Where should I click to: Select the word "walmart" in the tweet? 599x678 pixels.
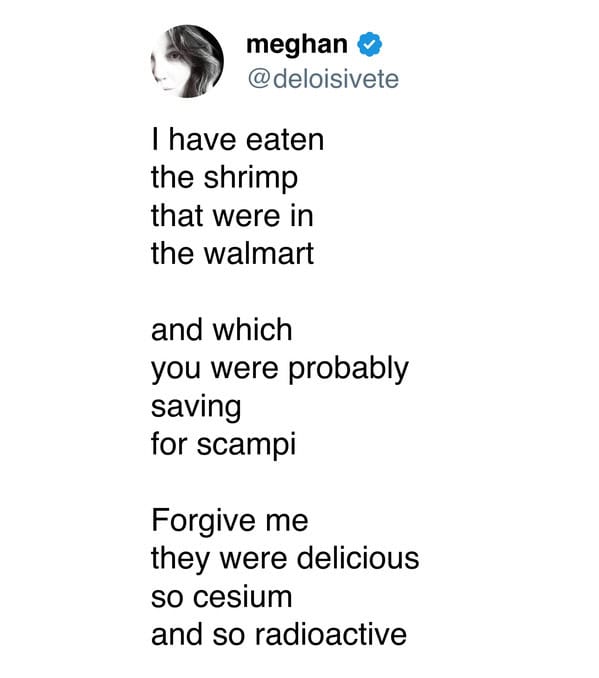[259, 254]
